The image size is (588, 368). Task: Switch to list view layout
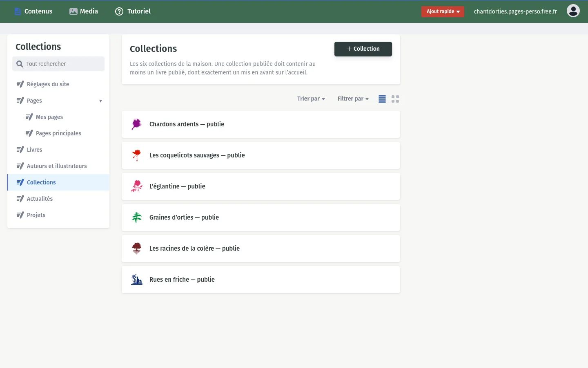(382, 99)
